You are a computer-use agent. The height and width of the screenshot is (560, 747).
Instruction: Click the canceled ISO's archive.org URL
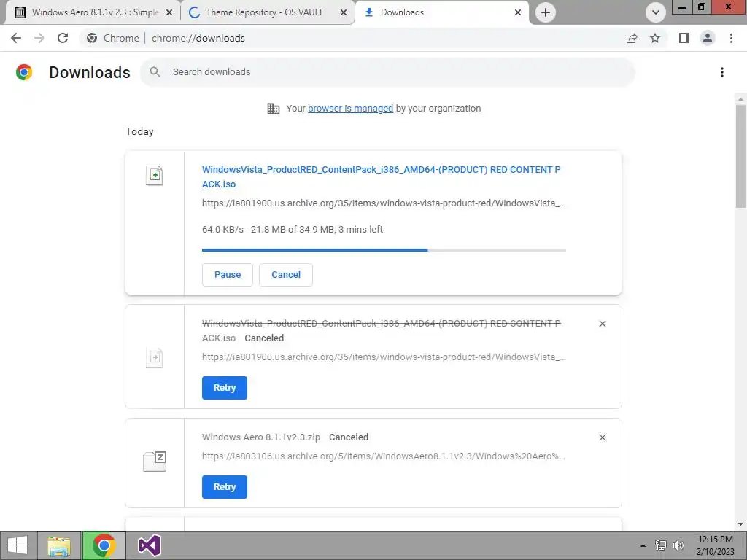point(384,357)
